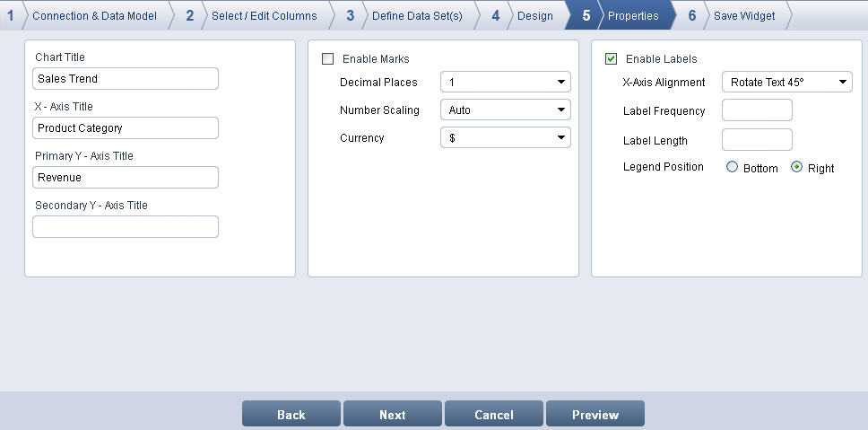Enable the Marks checkbox
The height and width of the screenshot is (430, 868).
pos(328,59)
